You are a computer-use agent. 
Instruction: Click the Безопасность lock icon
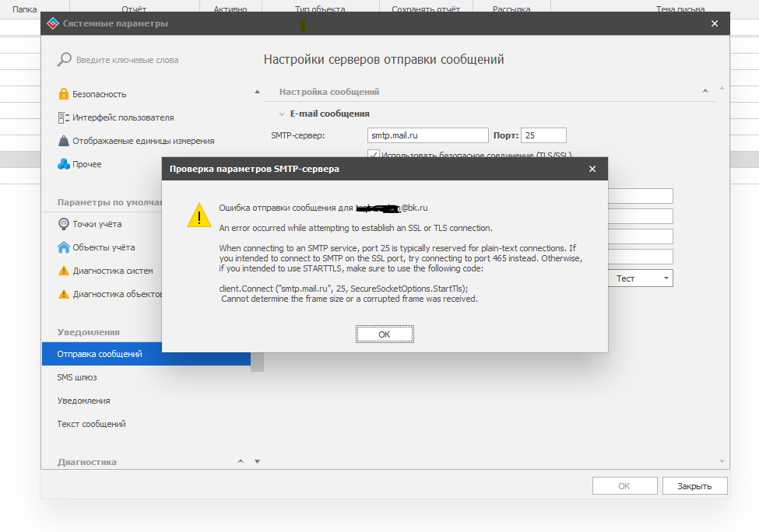[x=64, y=94]
